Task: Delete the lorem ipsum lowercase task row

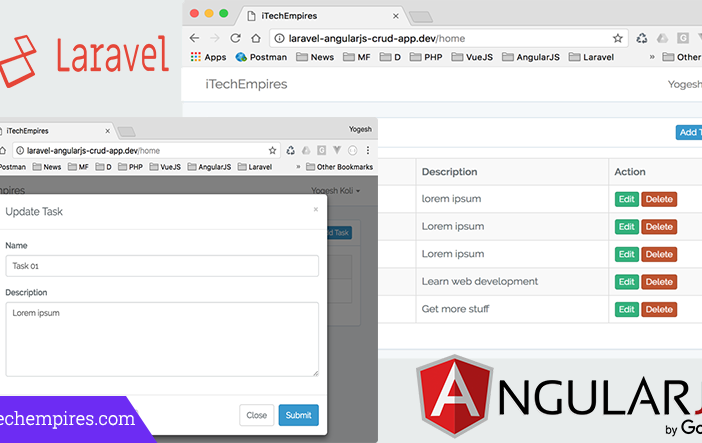Action: (x=659, y=199)
